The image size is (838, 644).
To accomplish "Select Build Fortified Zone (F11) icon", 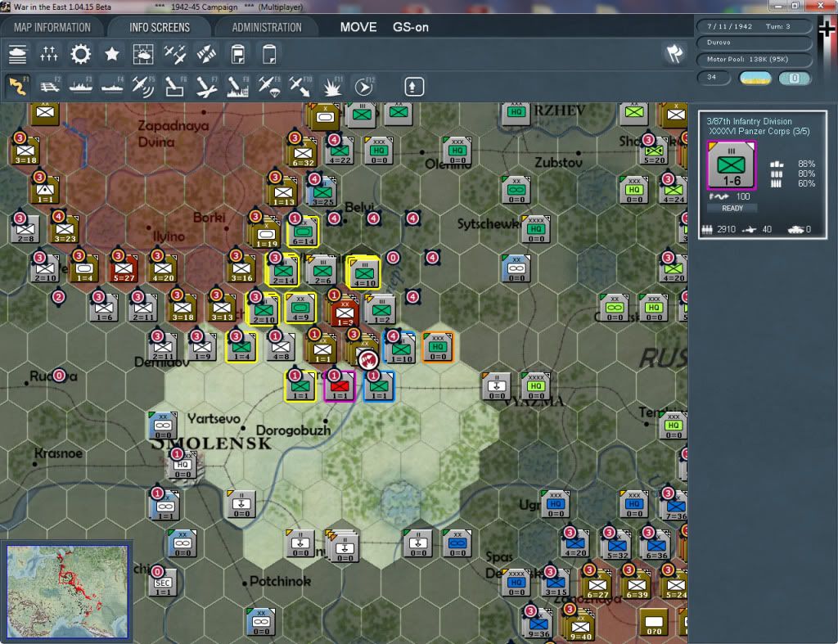I will coord(332,86).
